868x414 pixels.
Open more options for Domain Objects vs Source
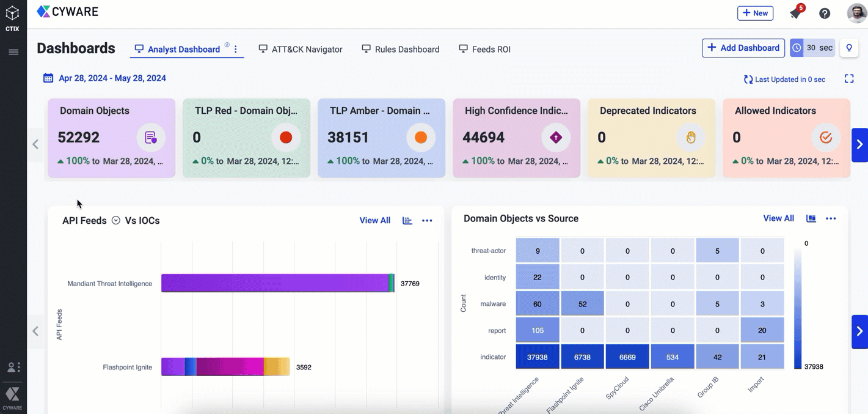831,218
